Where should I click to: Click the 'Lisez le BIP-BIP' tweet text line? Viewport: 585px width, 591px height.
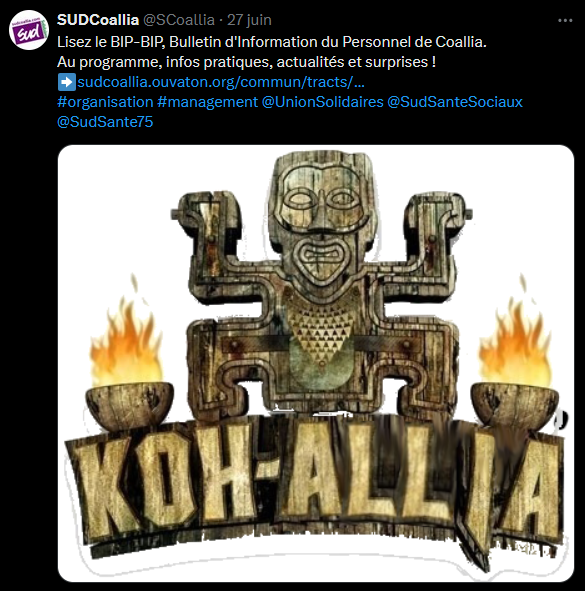coord(272,42)
